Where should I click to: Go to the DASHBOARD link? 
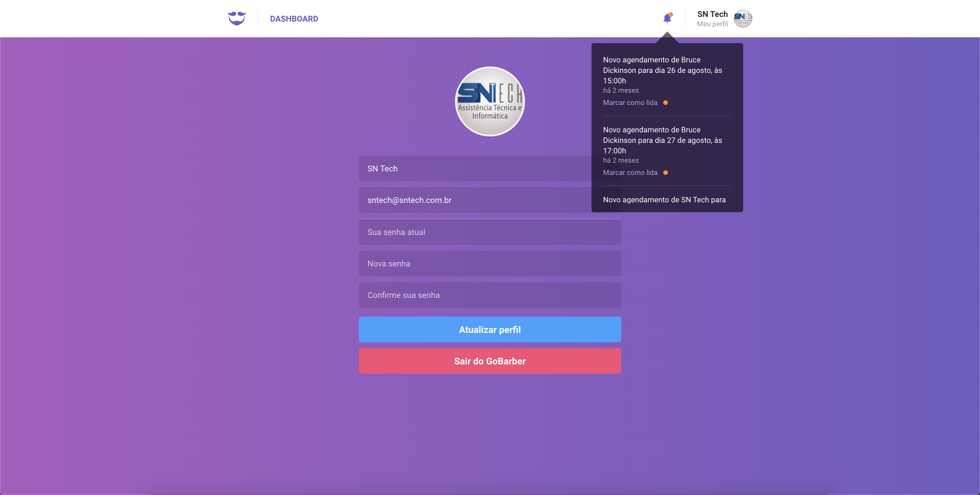click(294, 19)
